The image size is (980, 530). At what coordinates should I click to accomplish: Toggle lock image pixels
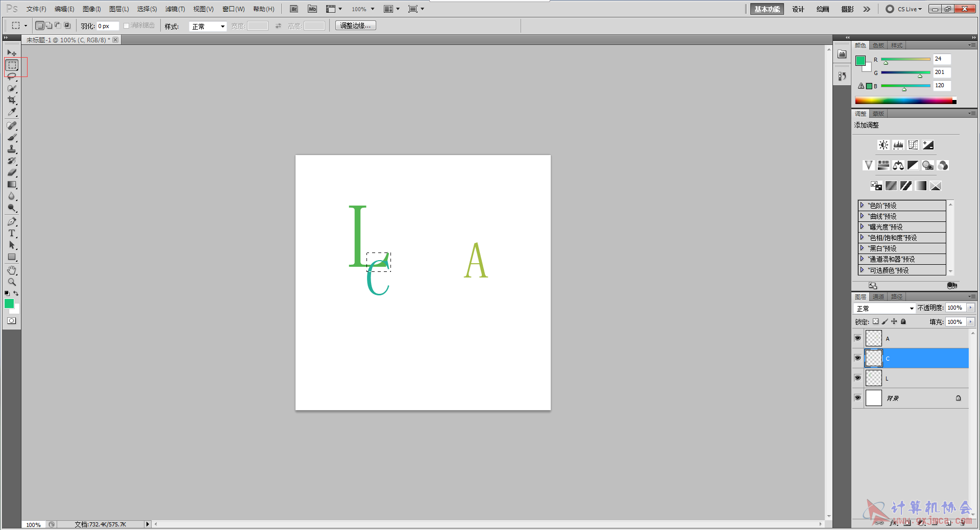[885, 321]
